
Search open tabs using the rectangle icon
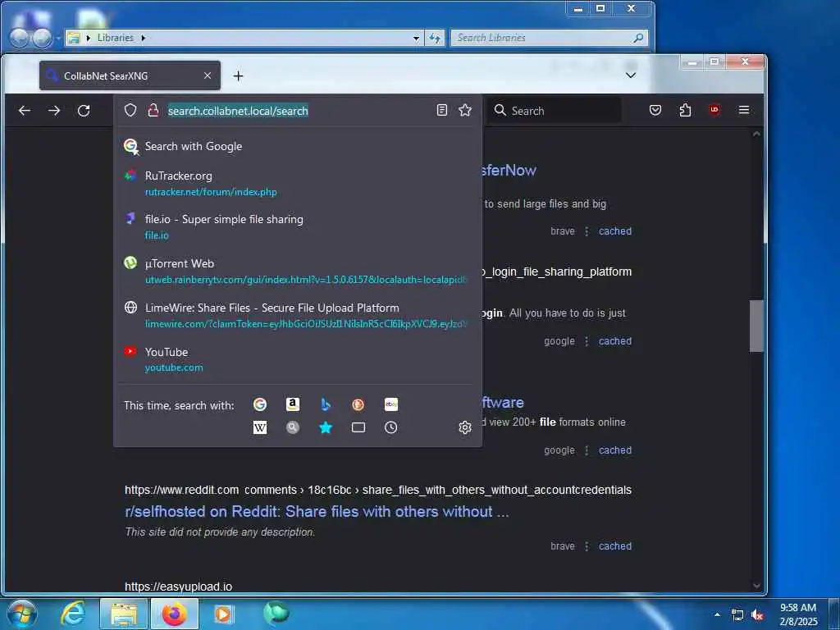click(x=358, y=427)
